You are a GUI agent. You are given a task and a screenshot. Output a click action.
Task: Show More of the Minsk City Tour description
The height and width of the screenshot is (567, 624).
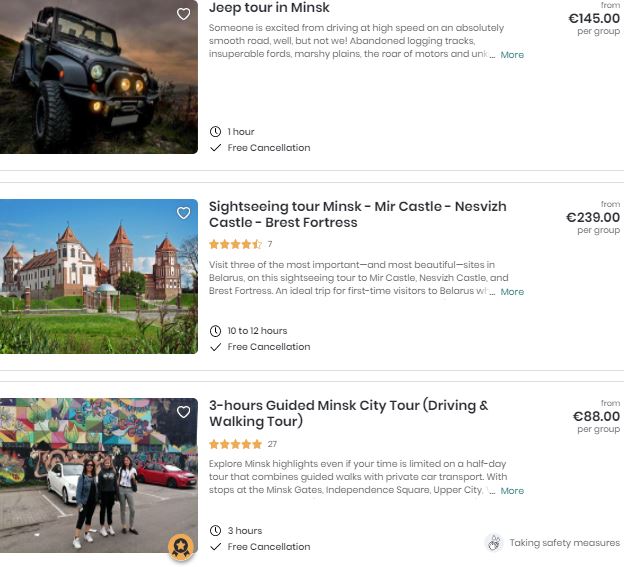tap(512, 491)
